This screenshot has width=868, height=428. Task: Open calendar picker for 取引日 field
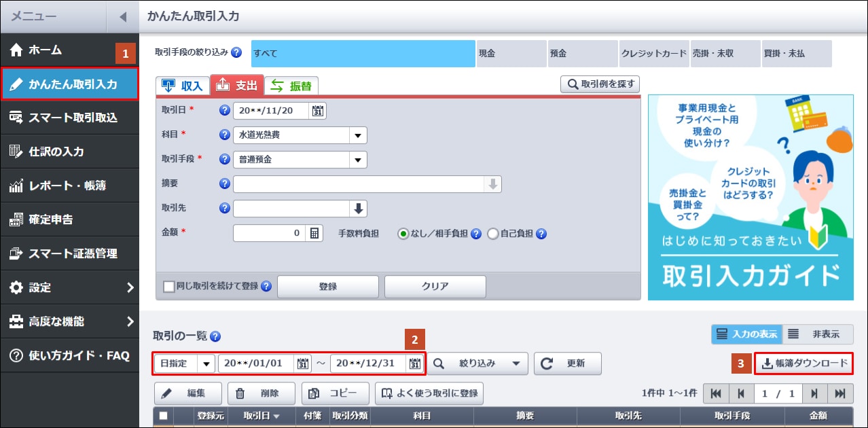(x=317, y=111)
